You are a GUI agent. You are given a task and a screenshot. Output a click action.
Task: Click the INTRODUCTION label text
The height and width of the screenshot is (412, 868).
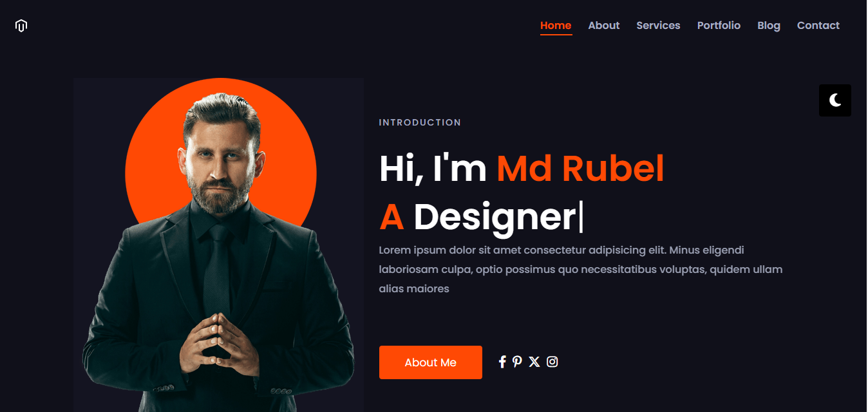pyautogui.click(x=420, y=122)
